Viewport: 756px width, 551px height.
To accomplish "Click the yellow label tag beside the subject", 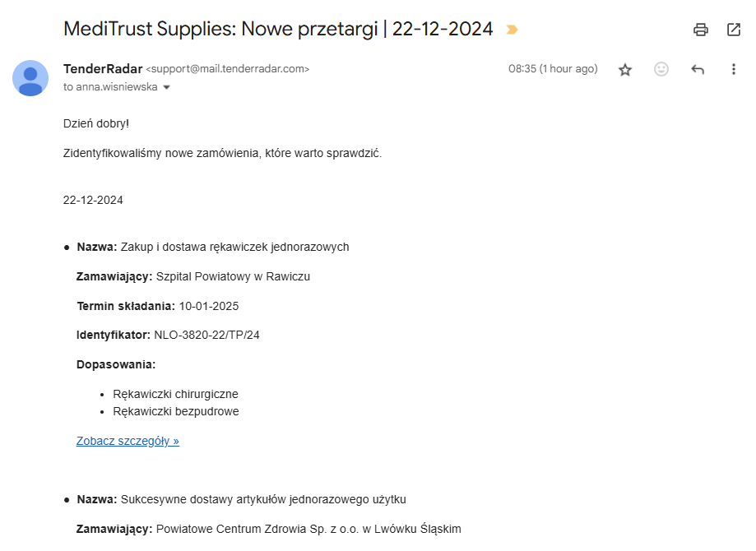I will tap(512, 28).
